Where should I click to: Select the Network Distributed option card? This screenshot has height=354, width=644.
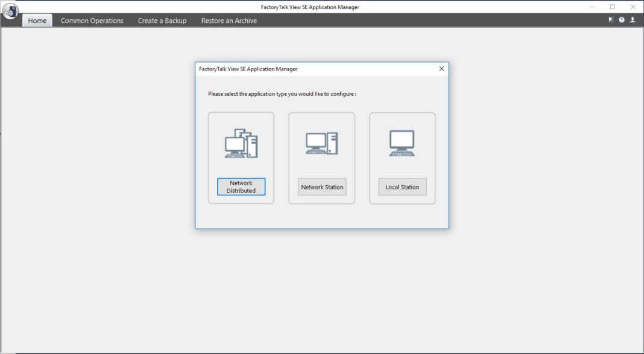[241, 158]
